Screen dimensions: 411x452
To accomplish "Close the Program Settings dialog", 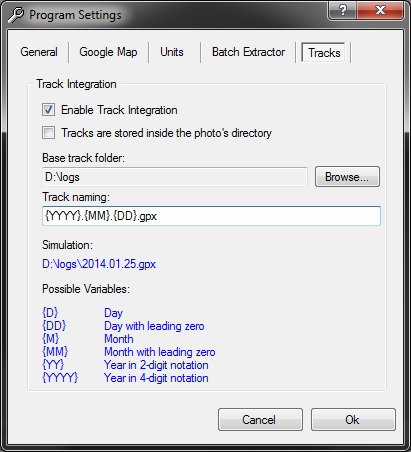I will (380, 11).
